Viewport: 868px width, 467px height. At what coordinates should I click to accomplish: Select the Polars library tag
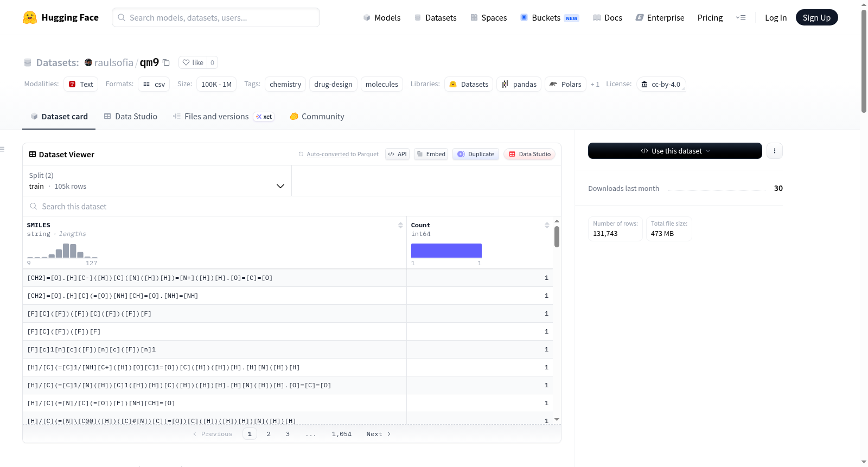pyautogui.click(x=565, y=84)
